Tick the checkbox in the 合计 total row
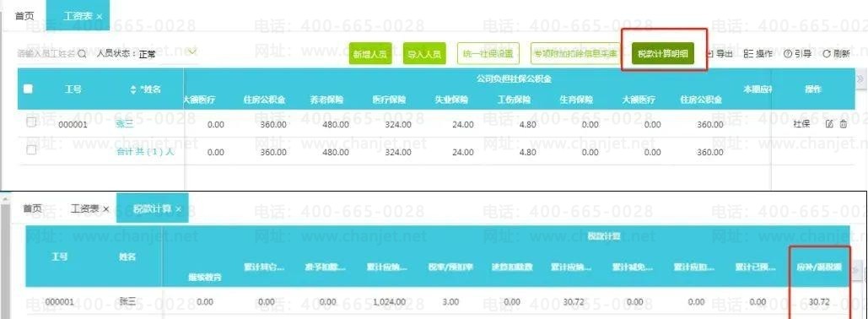Screen dimensions: 868x319 pos(31,149)
